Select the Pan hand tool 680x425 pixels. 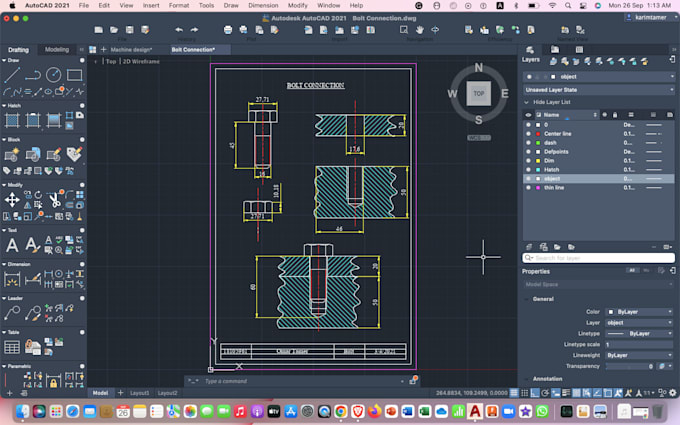[419, 29]
